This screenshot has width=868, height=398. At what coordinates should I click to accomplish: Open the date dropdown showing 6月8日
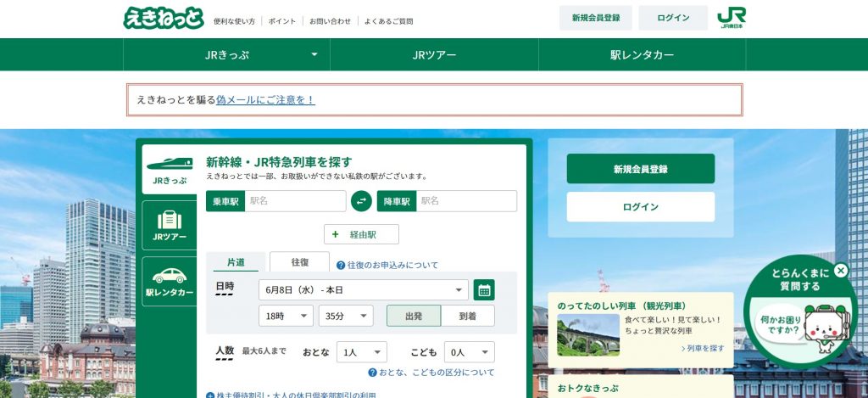[363, 290]
